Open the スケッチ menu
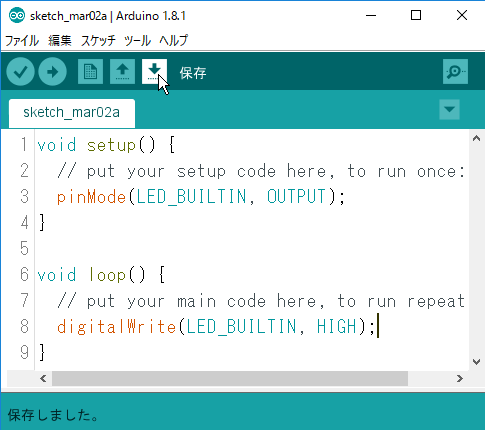Screen dimensions: 485x430 click(98, 41)
